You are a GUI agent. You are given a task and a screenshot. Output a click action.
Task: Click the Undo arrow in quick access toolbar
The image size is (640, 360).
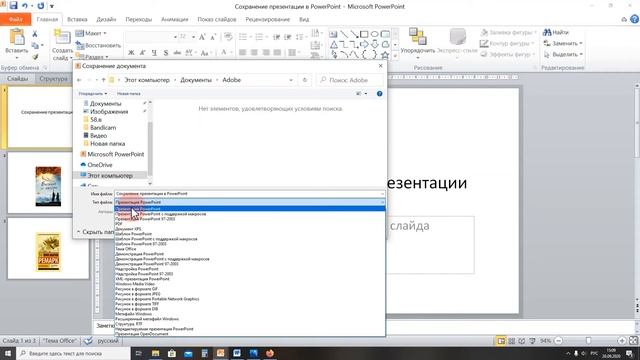(x=25, y=6)
